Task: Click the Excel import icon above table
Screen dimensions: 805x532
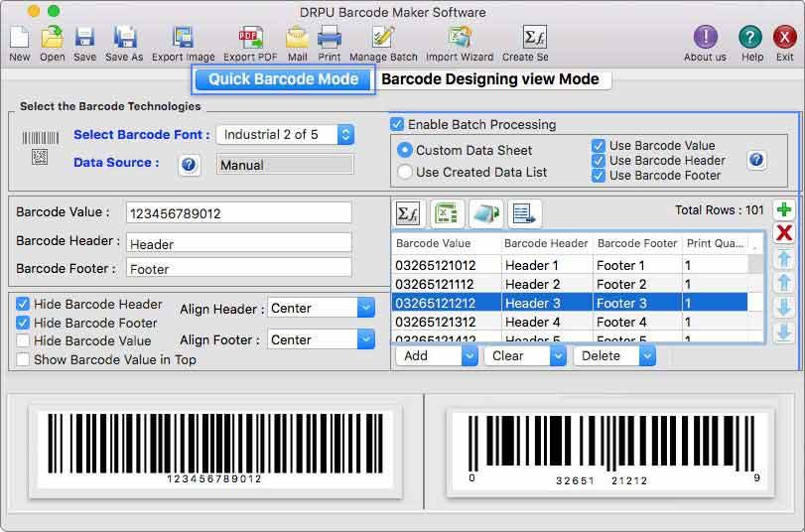Action: click(447, 213)
